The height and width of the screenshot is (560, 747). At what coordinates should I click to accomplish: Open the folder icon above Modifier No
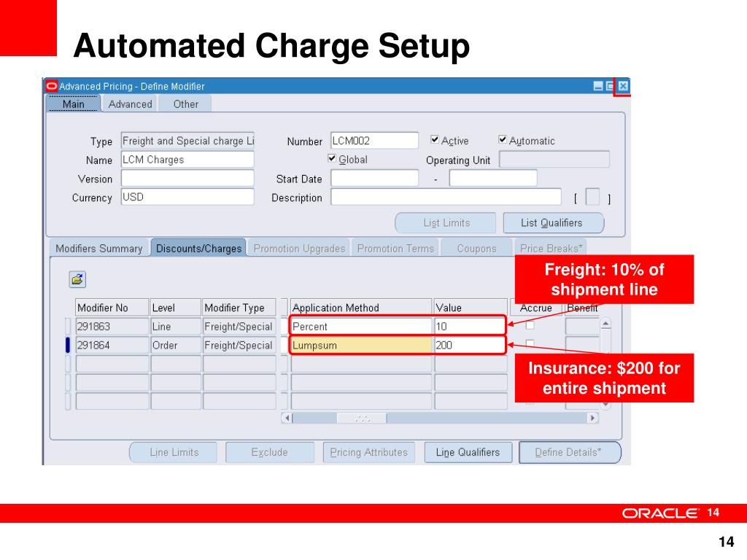pos(77,279)
